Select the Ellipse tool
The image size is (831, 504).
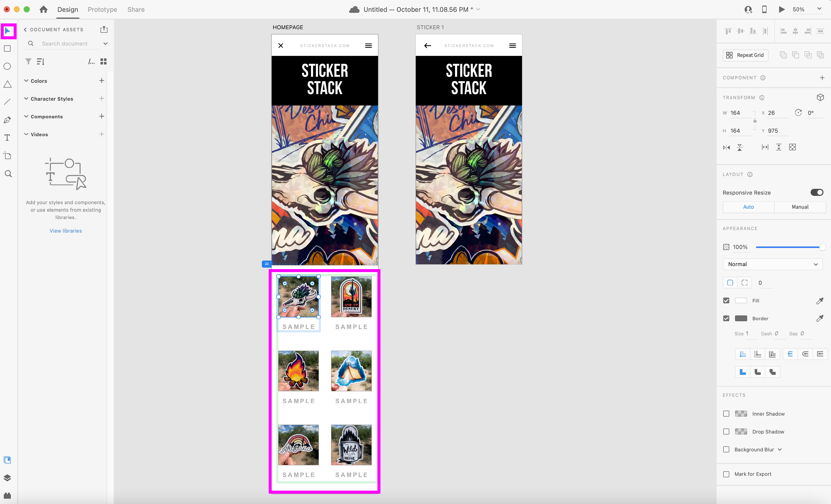click(7, 66)
